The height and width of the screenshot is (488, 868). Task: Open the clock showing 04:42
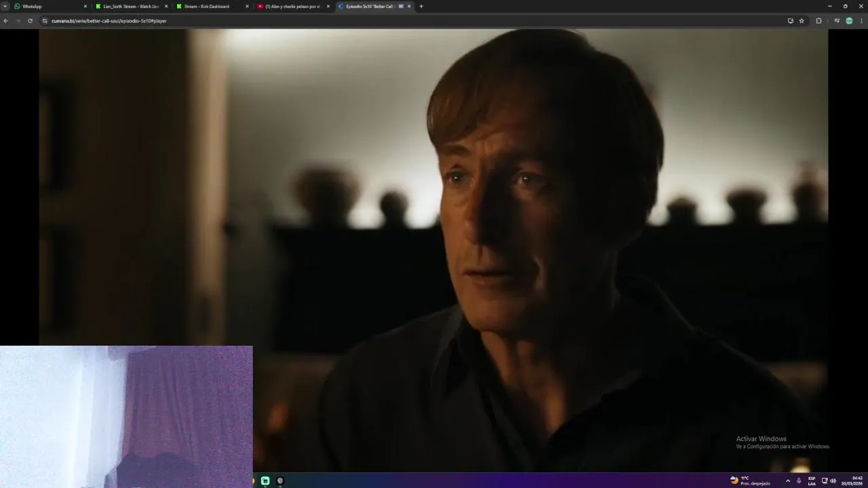pyautogui.click(x=852, y=481)
